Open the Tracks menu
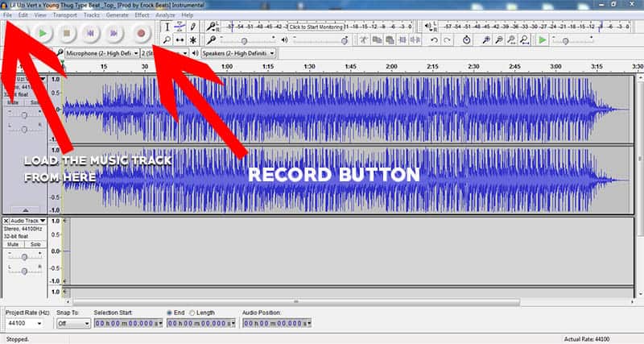The height and width of the screenshot is (344, 644). (x=92, y=15)
